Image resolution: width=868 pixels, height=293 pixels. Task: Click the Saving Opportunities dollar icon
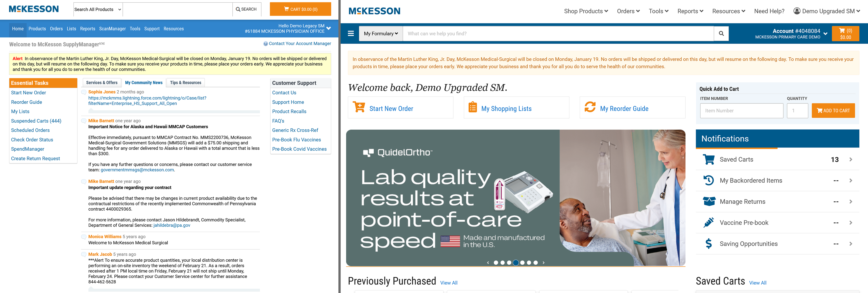point(708,244)
